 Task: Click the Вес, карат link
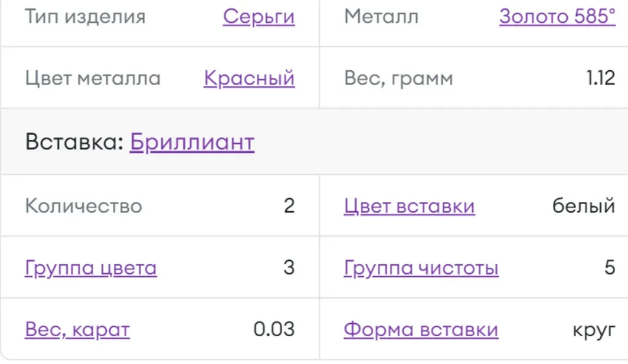tap(76, 329)
